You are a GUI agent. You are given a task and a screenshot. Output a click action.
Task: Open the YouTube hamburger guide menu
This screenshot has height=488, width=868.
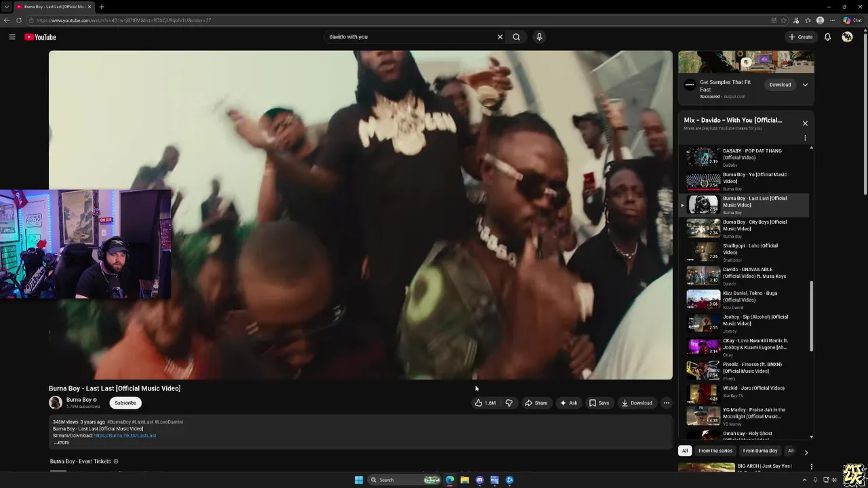12,37
